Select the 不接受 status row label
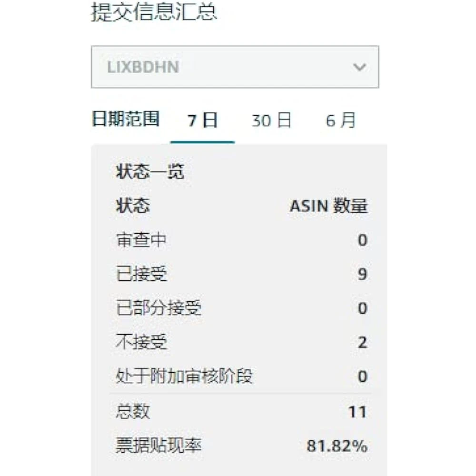Viewport: 476px width, 476px height. pyautogui.click(x=141, y=343)
